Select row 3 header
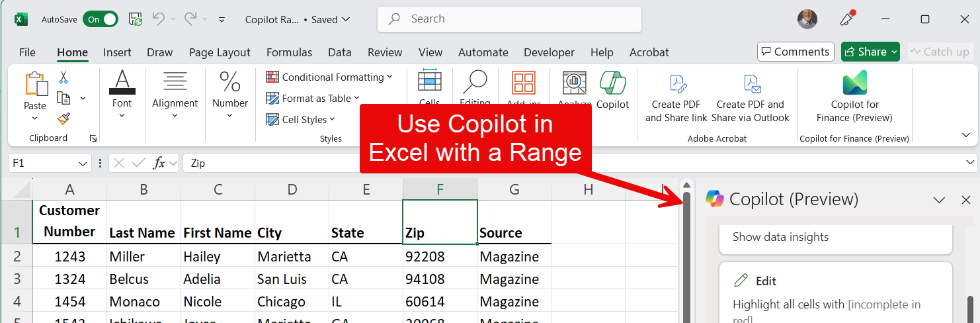The height and width of the screenshot is (323, 980). (x=17, y=279)
